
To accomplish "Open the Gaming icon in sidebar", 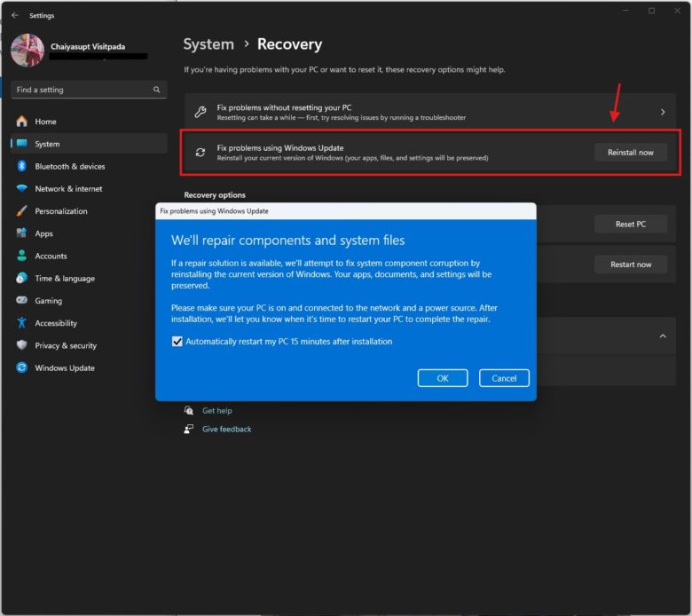I will tap(21, 301).
